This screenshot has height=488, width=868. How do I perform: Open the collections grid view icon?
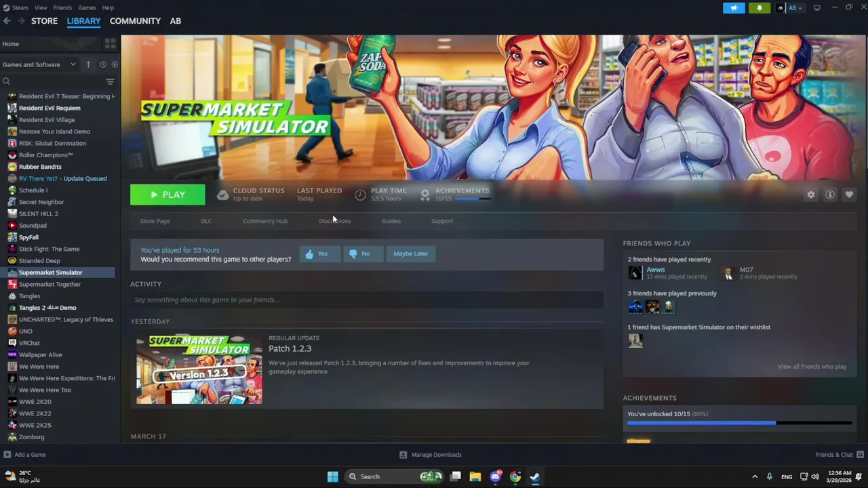click(110, 43)
